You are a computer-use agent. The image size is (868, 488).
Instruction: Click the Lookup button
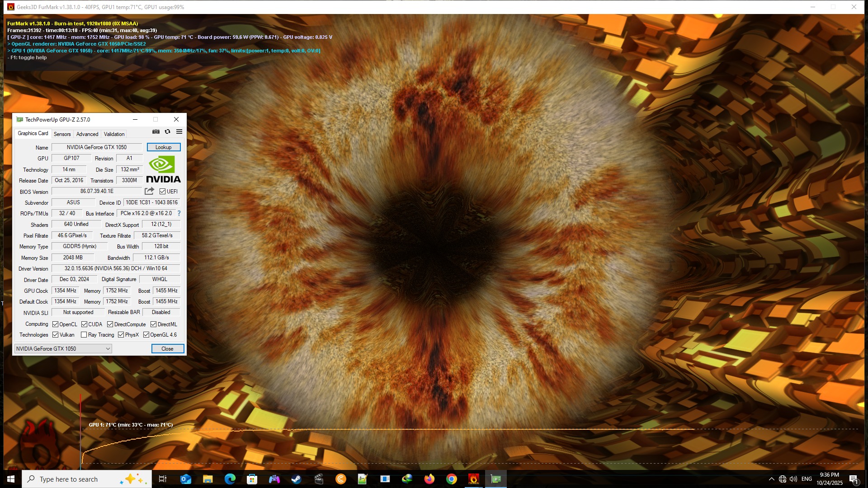pyautogui.click(x=163, y=147)
